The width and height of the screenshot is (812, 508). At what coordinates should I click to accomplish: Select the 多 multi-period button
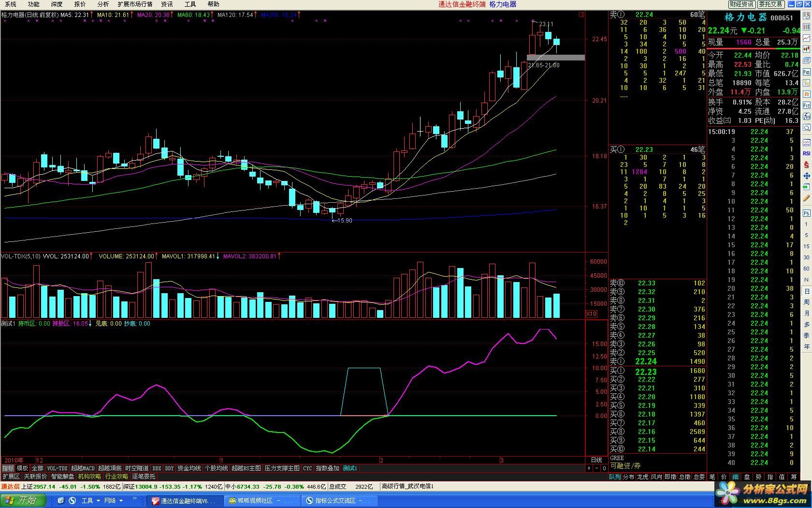[x=806, y=324]
